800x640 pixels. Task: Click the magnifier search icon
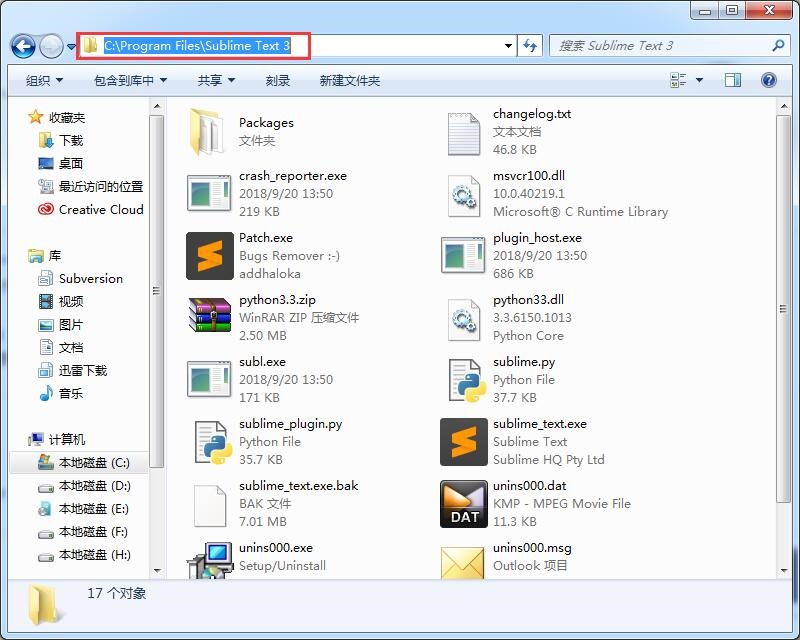(x=778, y=46)
